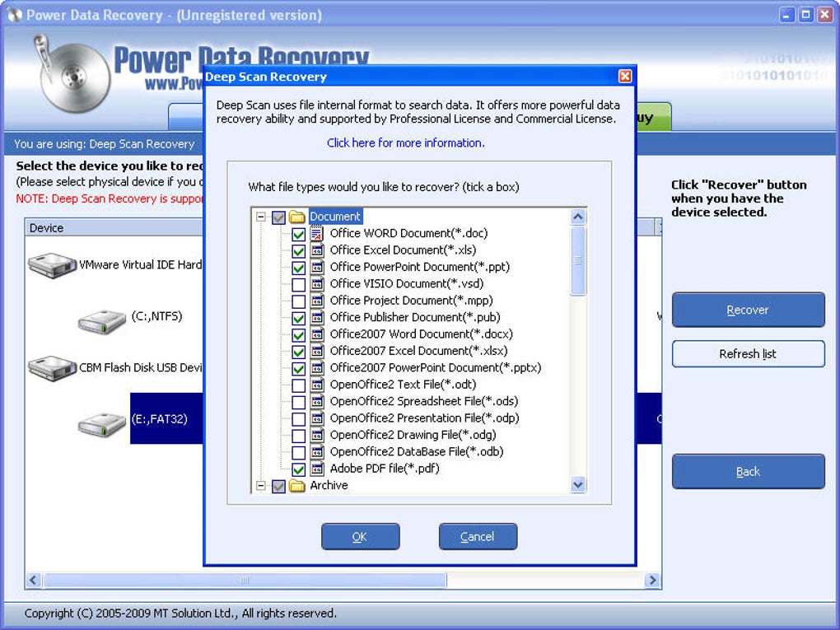Uncheck Office Publisher Document (*.pub) checkbox
Image resolution: width=840 pixels, height=630 pixels.
pos(298,318)
